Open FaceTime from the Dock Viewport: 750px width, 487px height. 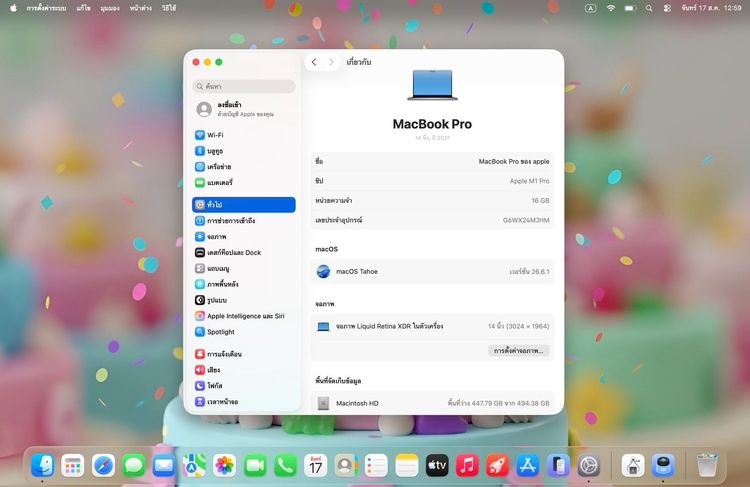[x=255, y=465]
